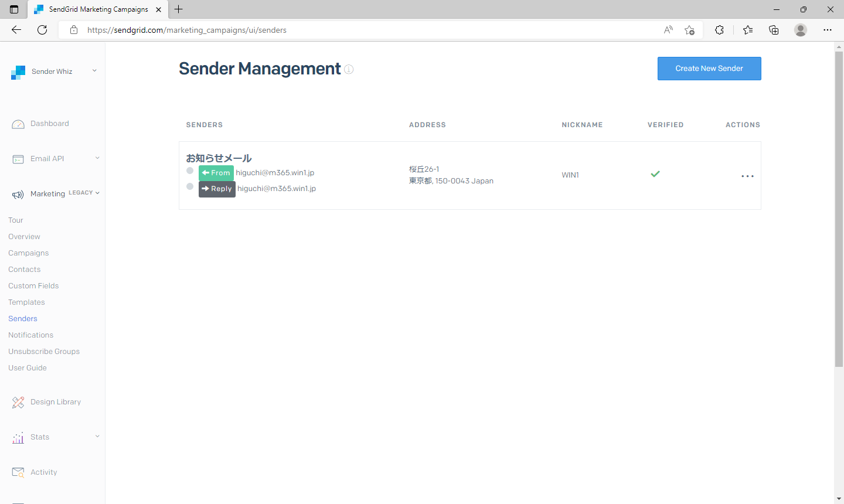Open Overview in Marketing menu
844x504 pixels.
tap(24, 237)
